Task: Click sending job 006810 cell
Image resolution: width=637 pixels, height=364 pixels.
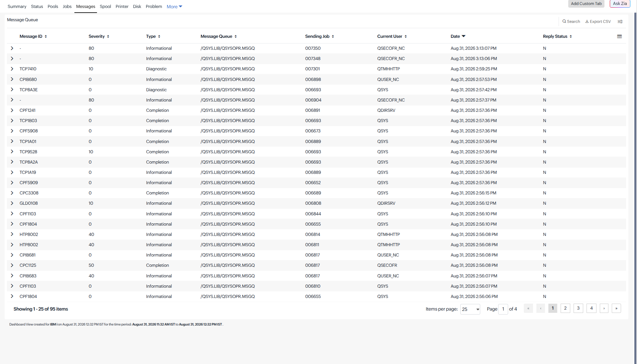Action: [x=313, y=286]
